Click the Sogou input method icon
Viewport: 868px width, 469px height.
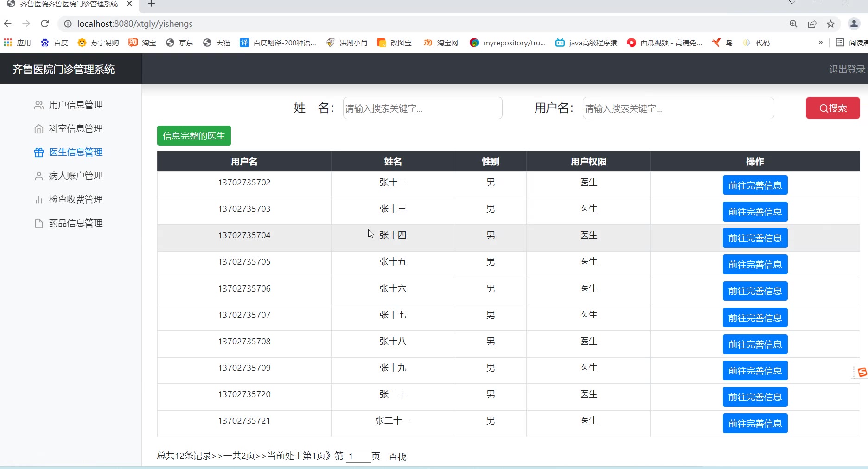point(862,372)
